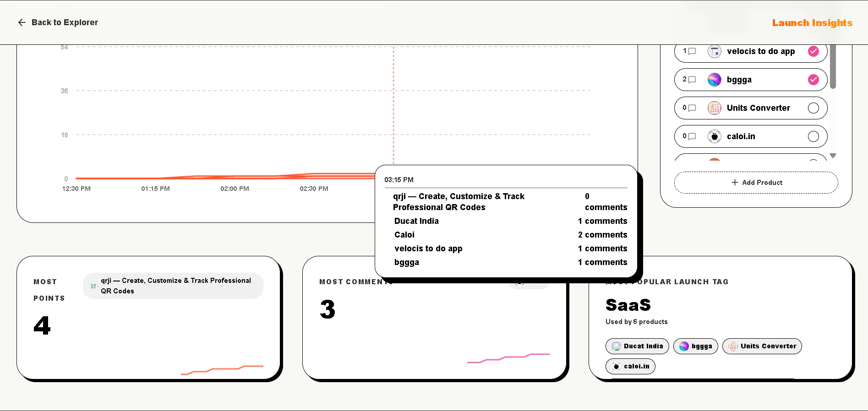868x411 pixels.
Task: Click the qrji QR code icon
Action: click(x=93, y=286)
